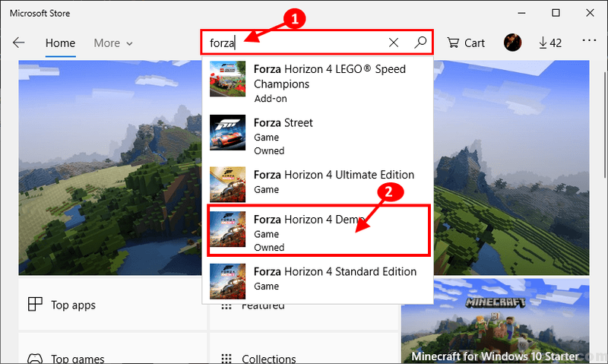Screen dimensions: 608x364
Task: Maximize the Microsoft Store window
Action: coord(556,13)
